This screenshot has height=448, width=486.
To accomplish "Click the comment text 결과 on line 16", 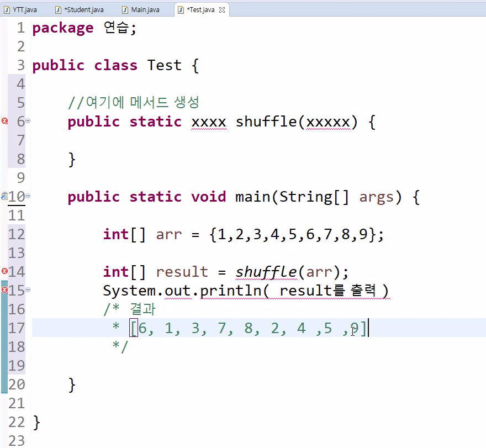I will (142, 309).
